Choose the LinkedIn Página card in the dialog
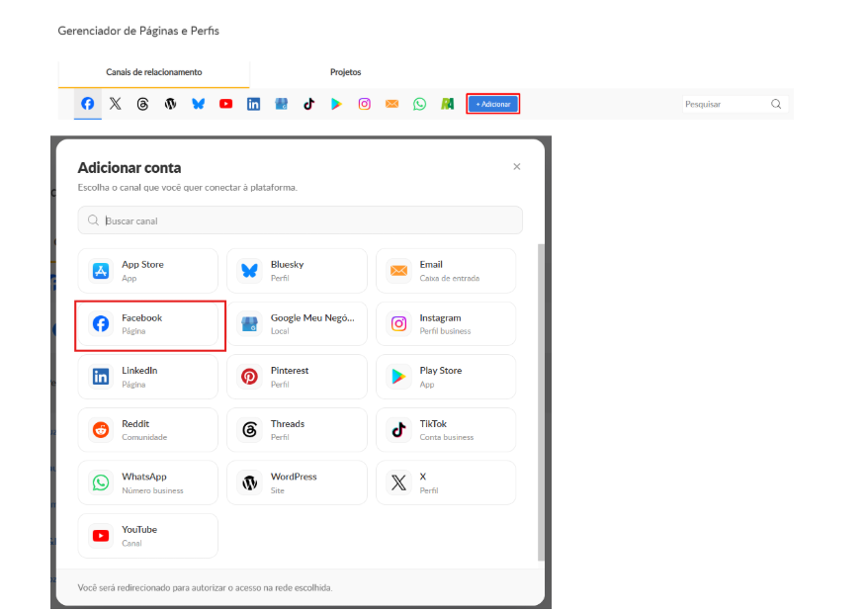This screenshot has width=868, height=613. [148, 377]
